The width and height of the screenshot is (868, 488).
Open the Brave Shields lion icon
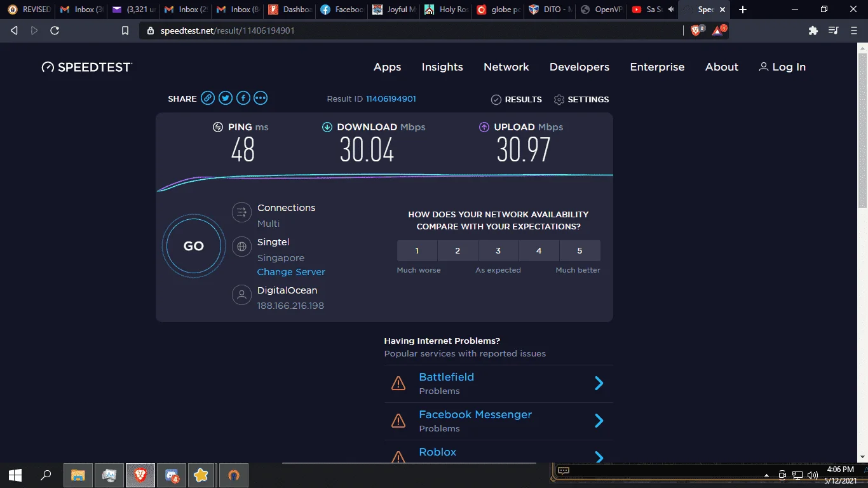(696, 30)
